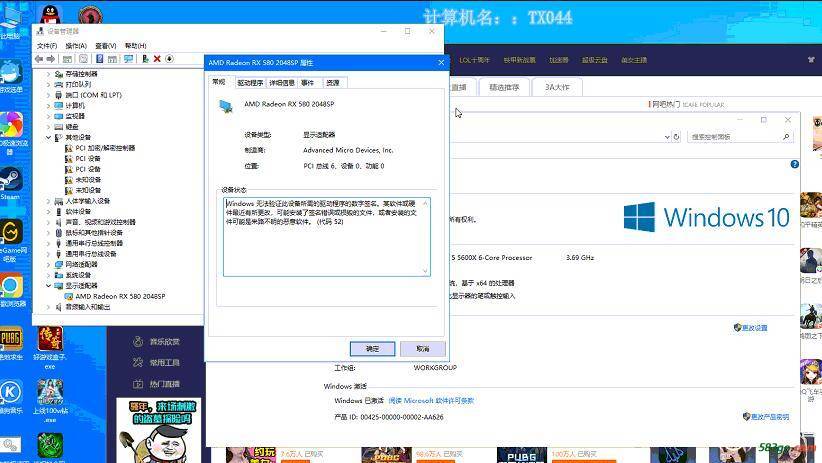Image resolution: width=822 pixels, height=463 pixels.
Task: Expand the 人体学输入设备 node
Action: (x=48, y=201)
